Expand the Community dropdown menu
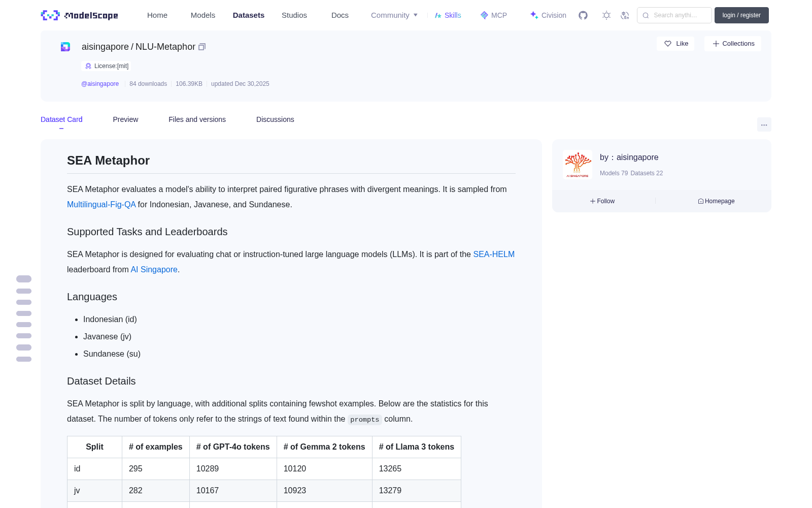 click(x=394, y=15)
